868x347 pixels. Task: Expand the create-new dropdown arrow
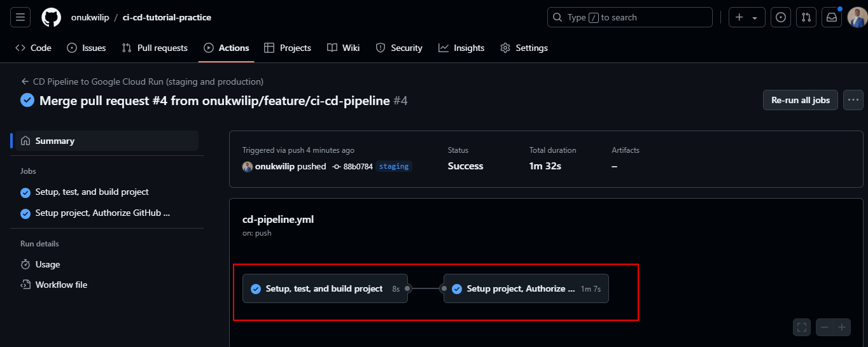(x=755, y=18)
